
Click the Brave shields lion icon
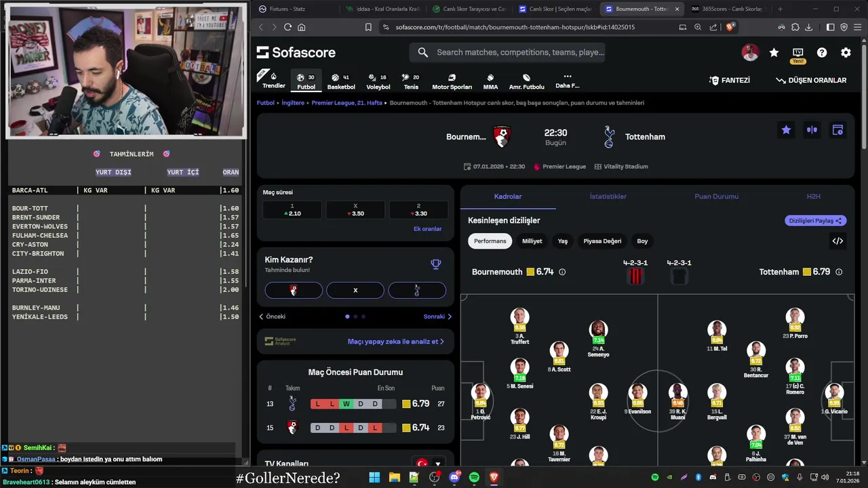[x=730, y=27]
